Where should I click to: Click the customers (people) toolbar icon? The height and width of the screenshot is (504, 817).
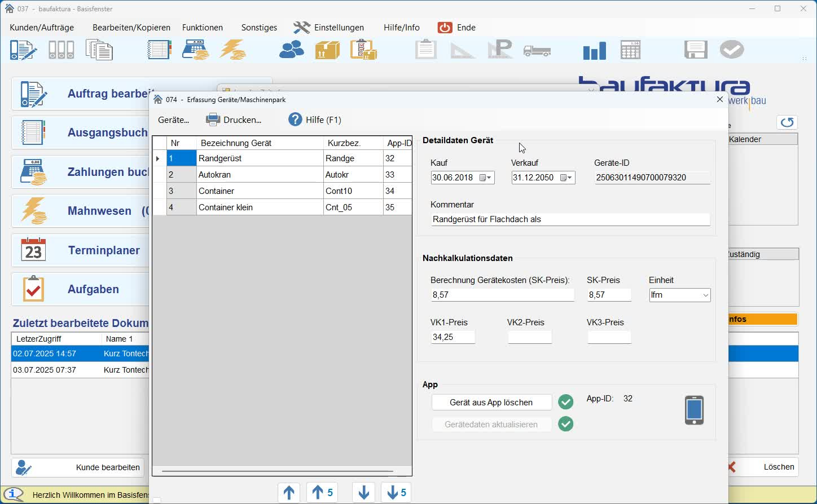(291, 50)
